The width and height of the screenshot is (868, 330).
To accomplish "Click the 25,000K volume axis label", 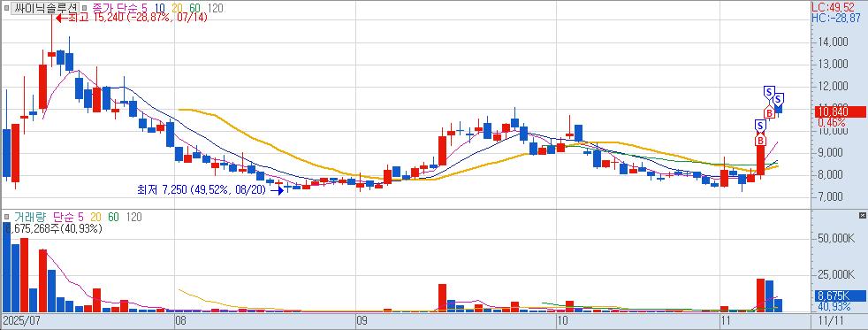I will 835,274.
